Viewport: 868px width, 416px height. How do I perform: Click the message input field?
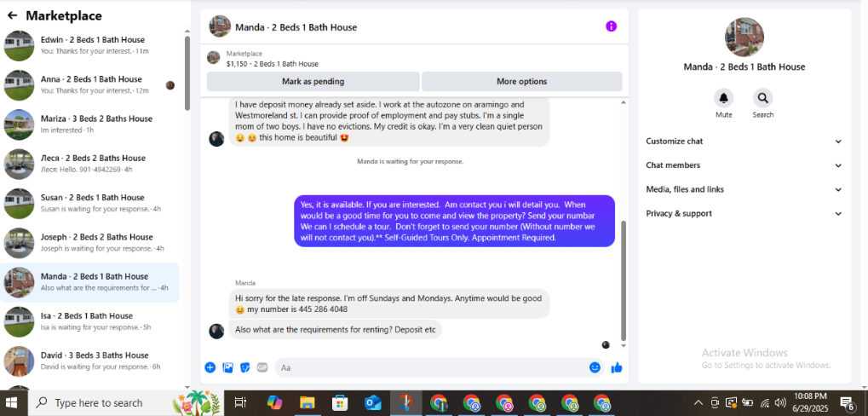point(431,367)
